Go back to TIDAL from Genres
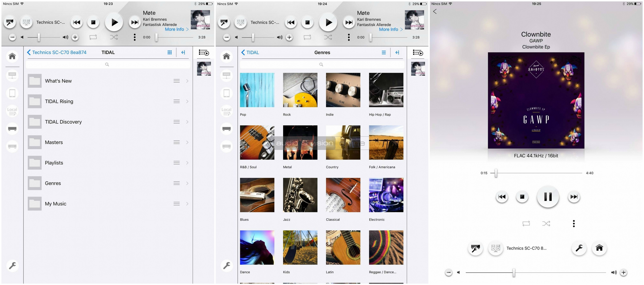644x285 pixels. [250, 52]
